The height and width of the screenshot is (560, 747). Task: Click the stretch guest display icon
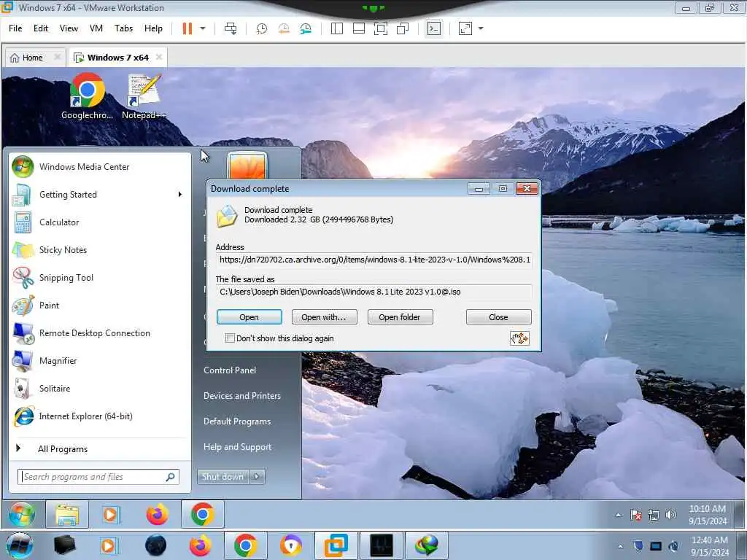point(465,28)
